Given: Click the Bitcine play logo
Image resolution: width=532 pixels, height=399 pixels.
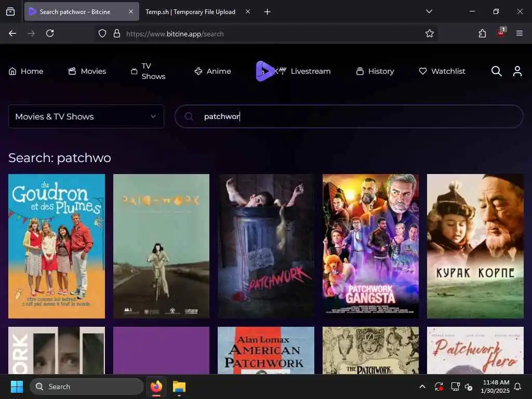Looking at the screenshot, I should click(x=264, y=71).
